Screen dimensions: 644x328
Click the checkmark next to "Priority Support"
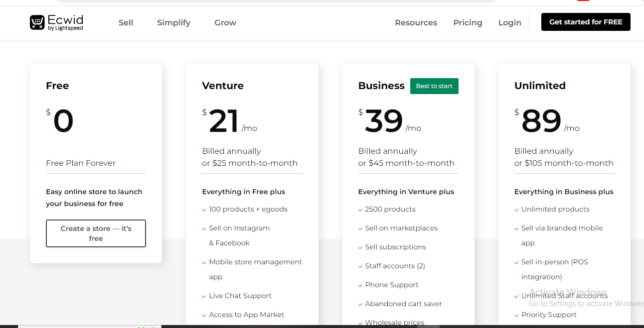click(x=516, y=316)
